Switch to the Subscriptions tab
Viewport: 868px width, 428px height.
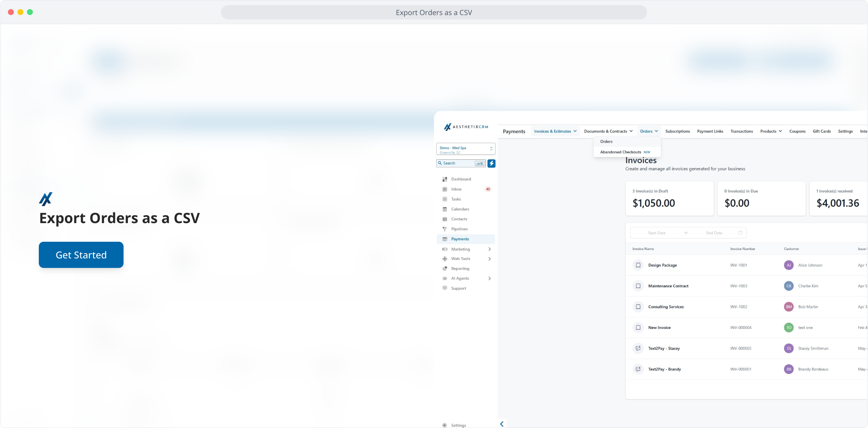[677, 131]
